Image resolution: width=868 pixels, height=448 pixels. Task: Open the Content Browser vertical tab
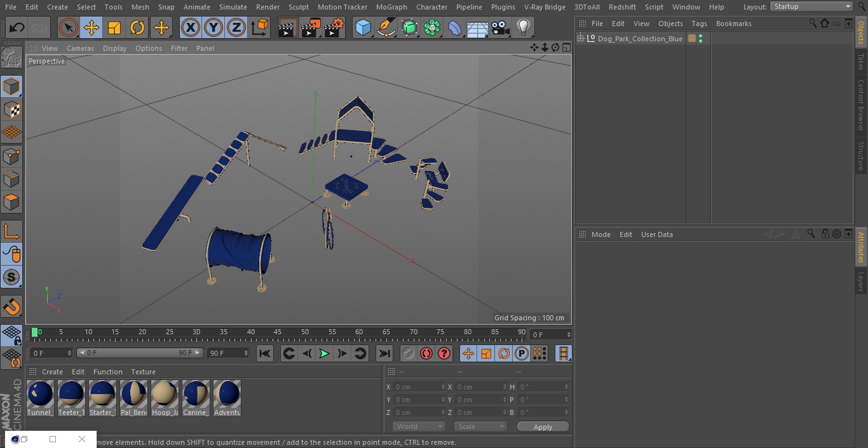861,105
